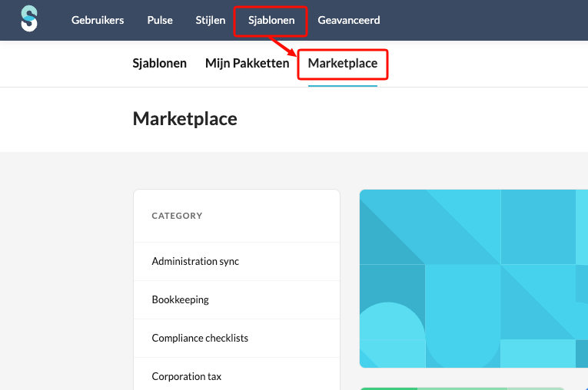The width and height of the screenshot is (588, 390).
Task: Click the S logo icon
Action: [x=29, y=18]
